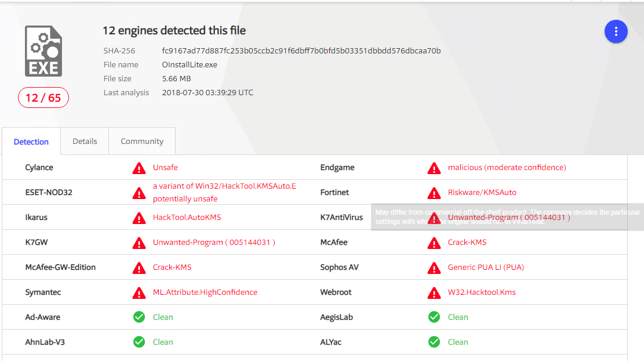Click the AhnLab-V3 engine name
Image resolution: width=644 pixels, height=361 pixels.
point(45,342)
